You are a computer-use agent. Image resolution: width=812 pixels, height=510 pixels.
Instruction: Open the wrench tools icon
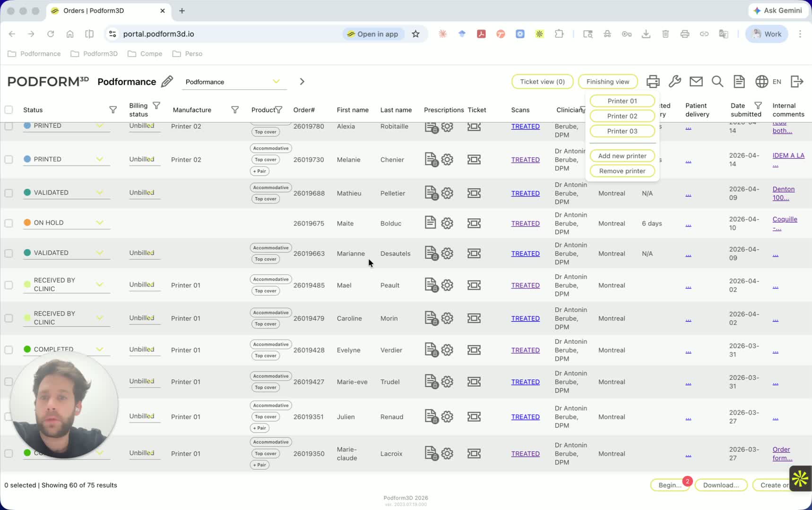point(674,82)
